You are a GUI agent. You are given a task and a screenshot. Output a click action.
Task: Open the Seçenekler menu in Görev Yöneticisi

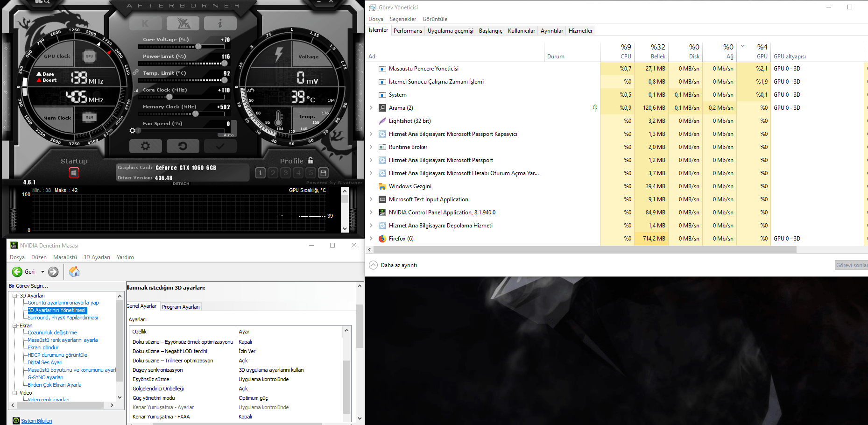click(x=403, y=19)
